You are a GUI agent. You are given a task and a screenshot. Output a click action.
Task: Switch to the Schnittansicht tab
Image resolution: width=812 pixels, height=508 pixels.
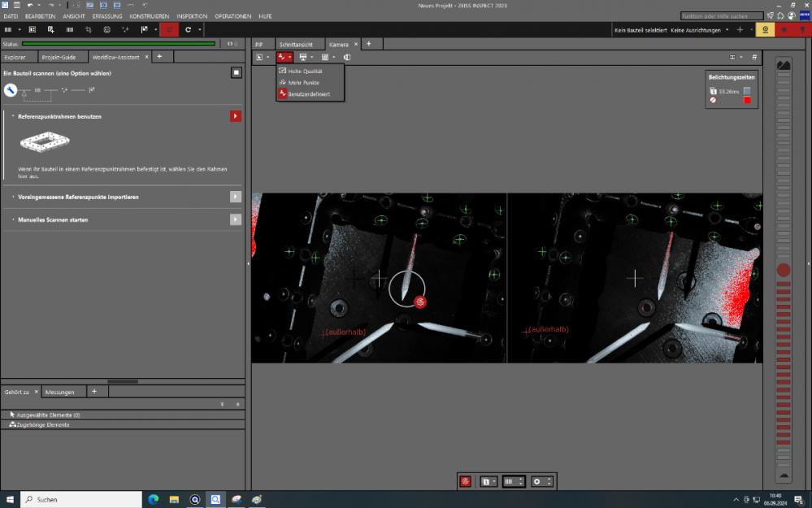pyautogui.click(x=295, y=44)
